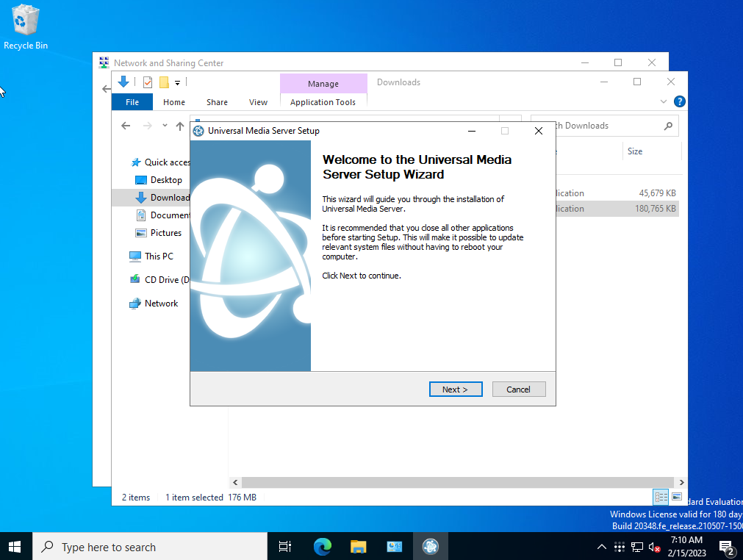
Task: Open the Windows Start button
Action: click(x=14, y=546)
